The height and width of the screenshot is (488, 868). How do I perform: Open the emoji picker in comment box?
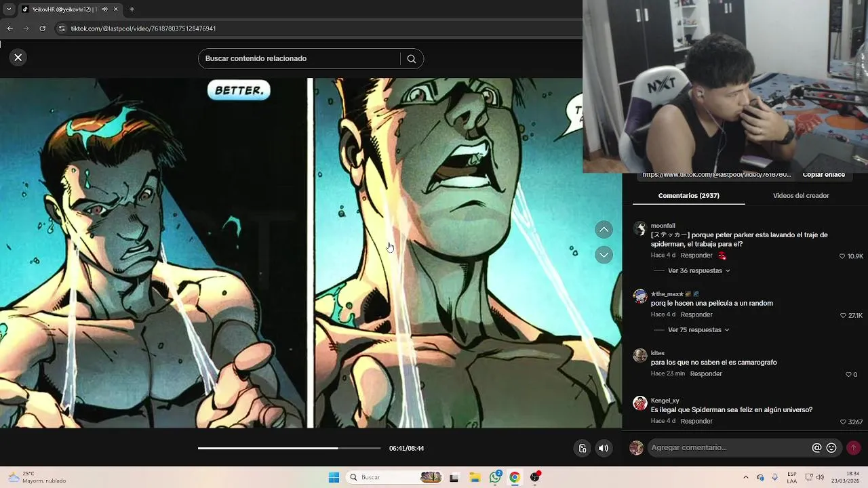(831, 448)
